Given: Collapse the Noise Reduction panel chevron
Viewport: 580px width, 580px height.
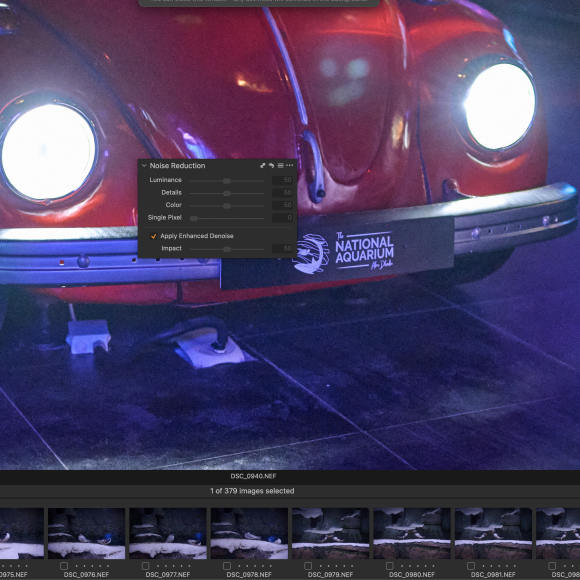Looking at the screenshot, I should pos(144,165).
